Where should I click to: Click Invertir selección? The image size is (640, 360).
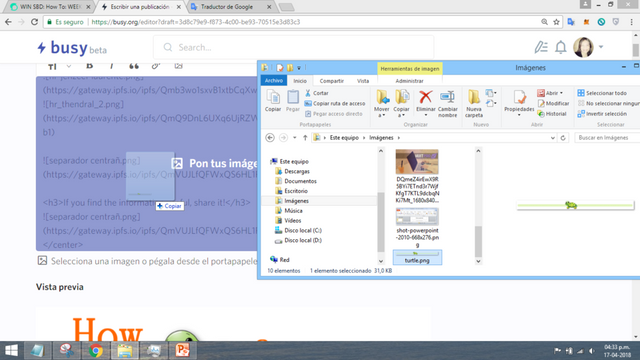[602, 114]
